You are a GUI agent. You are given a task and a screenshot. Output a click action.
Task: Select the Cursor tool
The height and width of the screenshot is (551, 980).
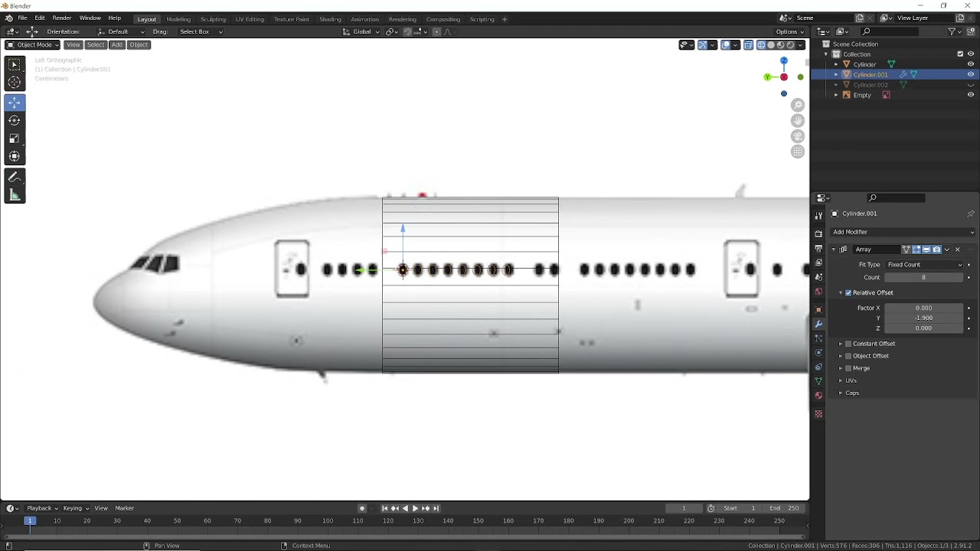click(x=15, y=83)
